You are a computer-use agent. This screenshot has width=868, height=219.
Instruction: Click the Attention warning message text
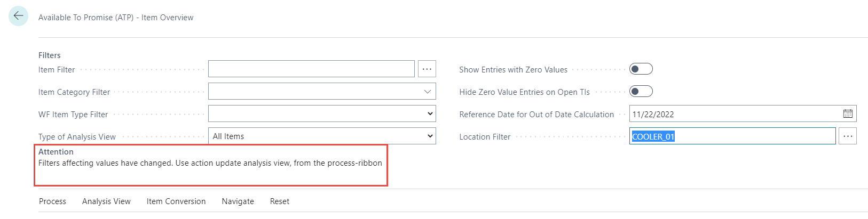click(210, 163)
